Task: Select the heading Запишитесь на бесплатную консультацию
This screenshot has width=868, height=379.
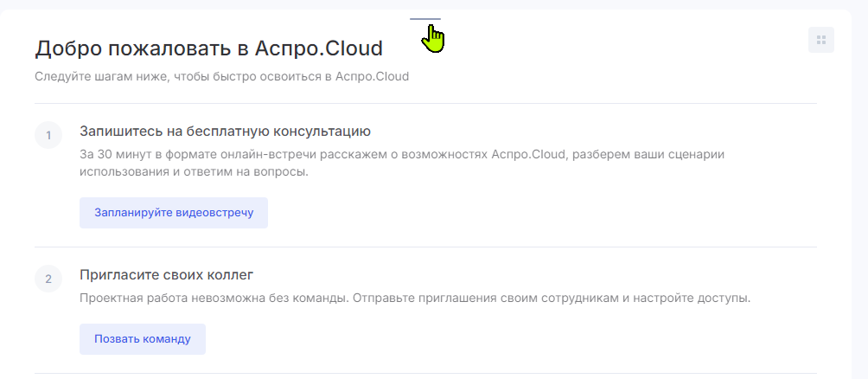Action: (226, 132)
